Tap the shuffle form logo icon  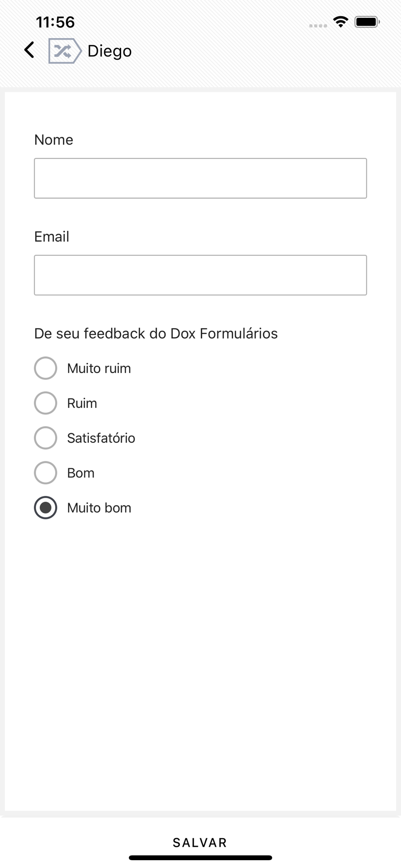[x=65, y=51]
